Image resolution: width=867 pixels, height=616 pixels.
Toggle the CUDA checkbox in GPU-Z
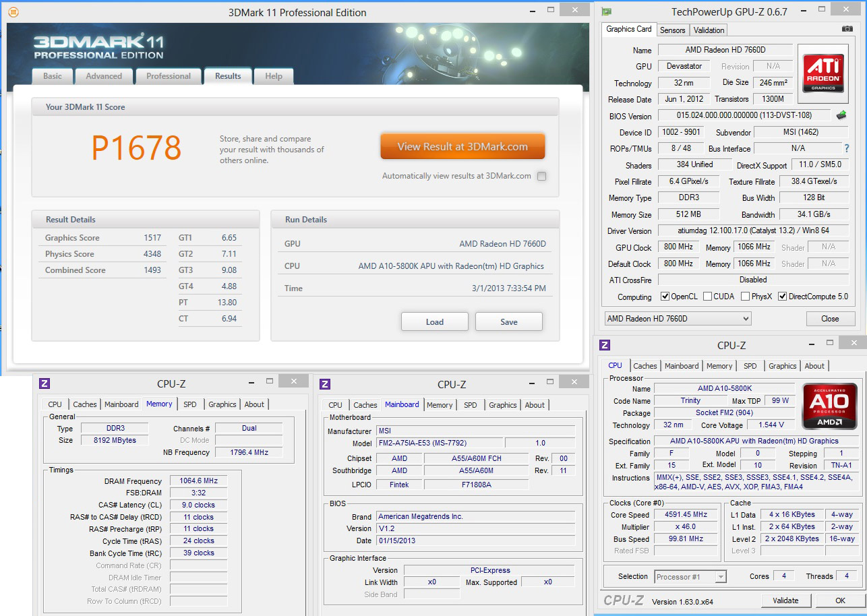[x=707, y=297]
